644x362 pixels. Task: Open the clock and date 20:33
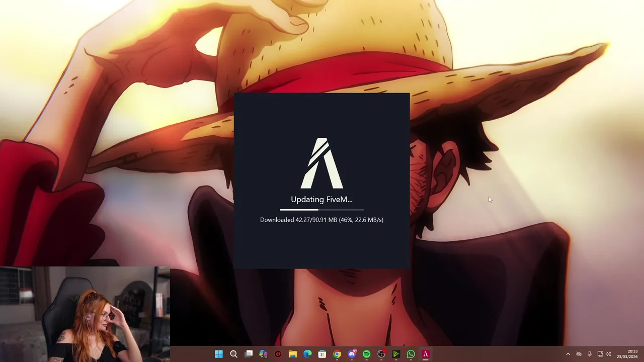point(627,354)
